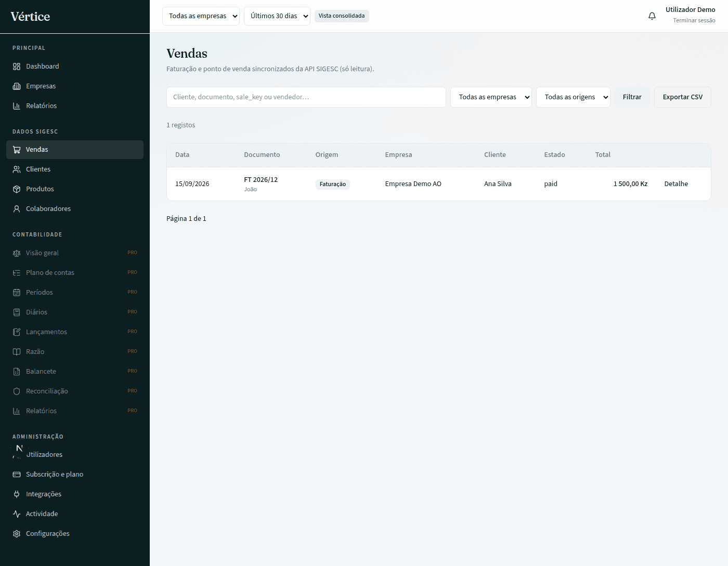Export sales with Exportar CSV button

tap(683, 97)
